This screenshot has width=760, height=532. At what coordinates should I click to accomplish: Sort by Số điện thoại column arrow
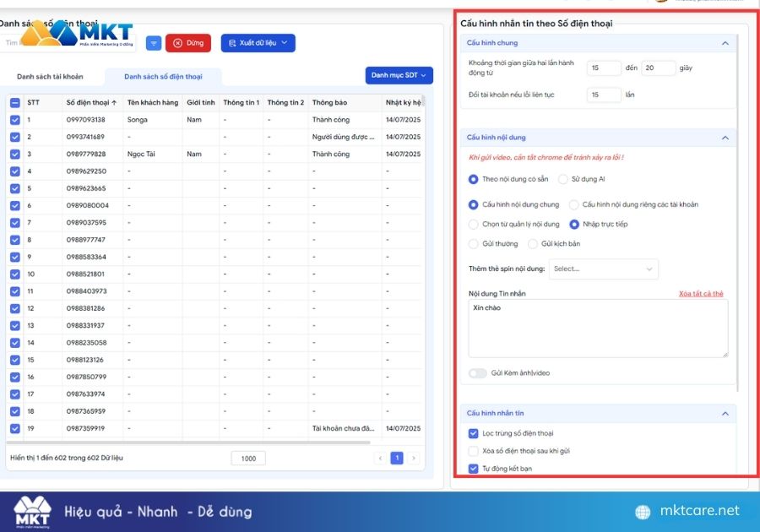(114, 103)
